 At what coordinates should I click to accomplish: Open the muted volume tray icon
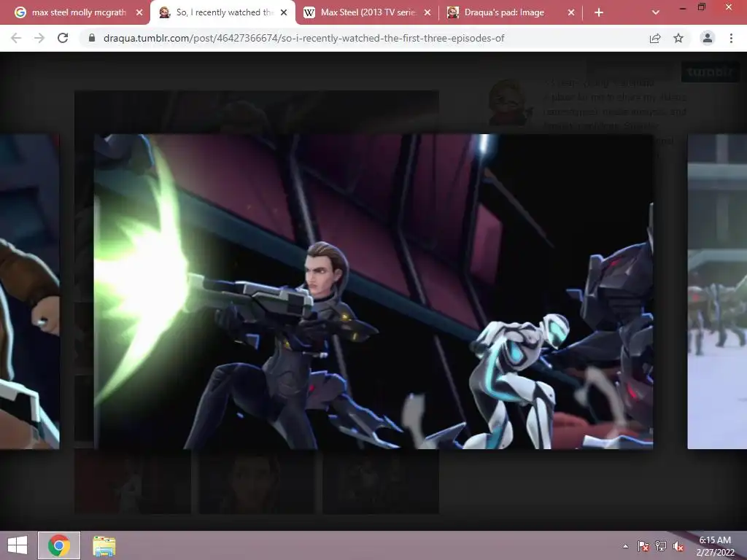678,546
